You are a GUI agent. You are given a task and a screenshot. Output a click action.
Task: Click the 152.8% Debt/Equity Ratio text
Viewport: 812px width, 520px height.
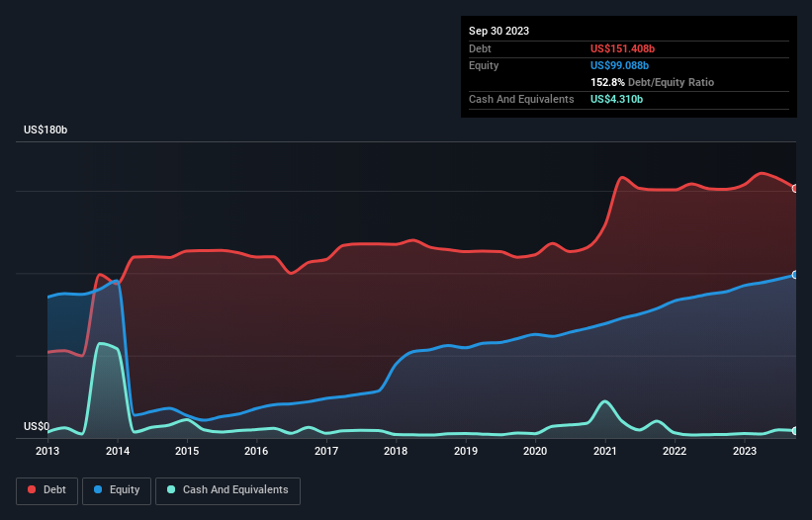point(652,82)
